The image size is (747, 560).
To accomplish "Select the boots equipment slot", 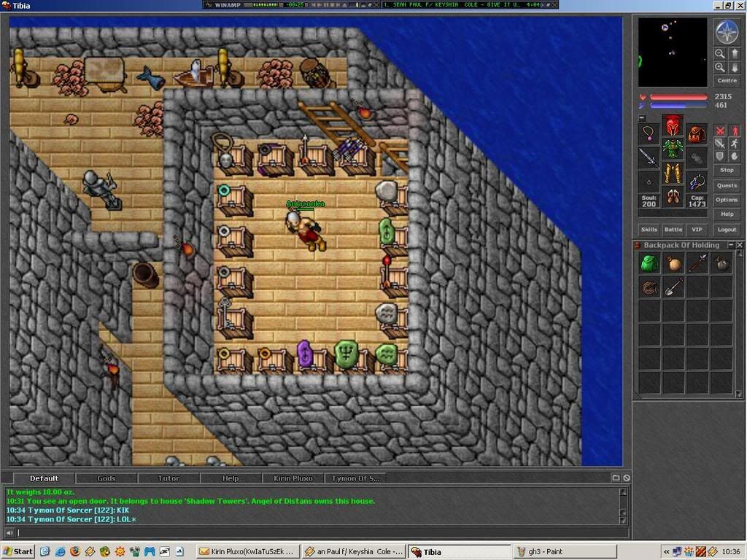I will coord(673,196).
